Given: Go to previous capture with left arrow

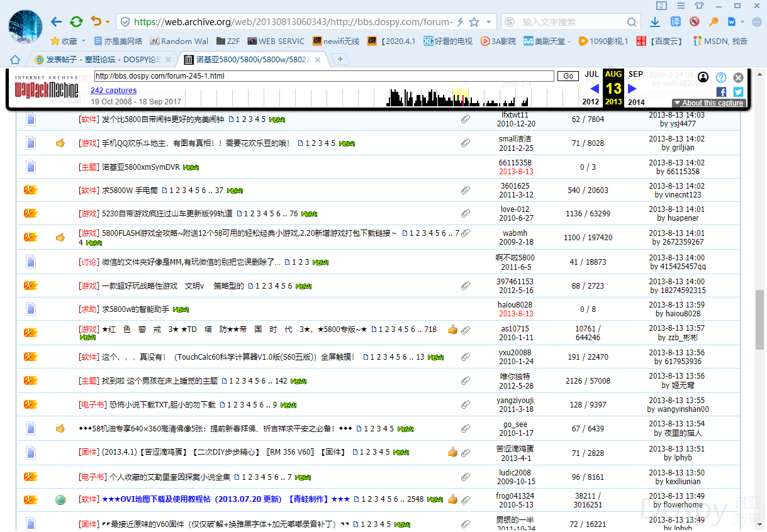Looking at the screenshot, I should tap(595, 89).
